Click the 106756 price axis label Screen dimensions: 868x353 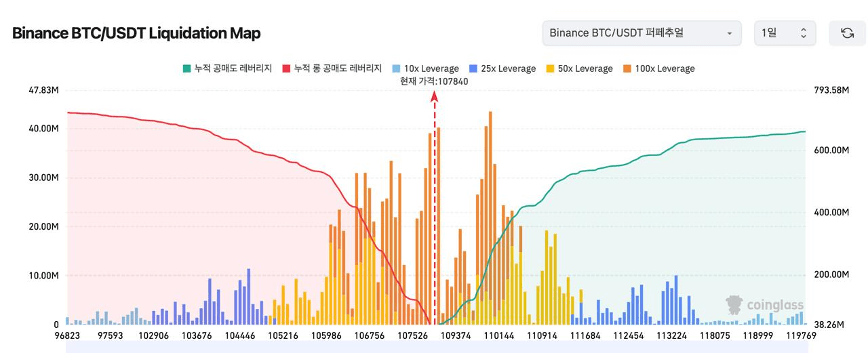click(370, 335)
